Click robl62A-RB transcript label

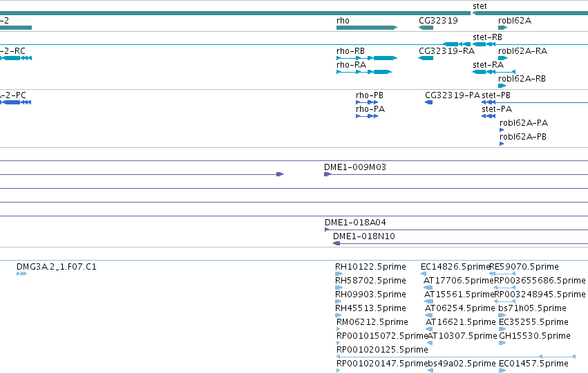[x=522, y=79]
